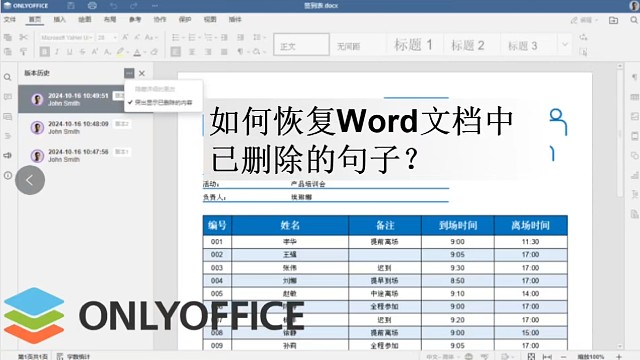Click the Save icon in title bar
This screenshot has width=640, height=360.
[x=71, y=6]
